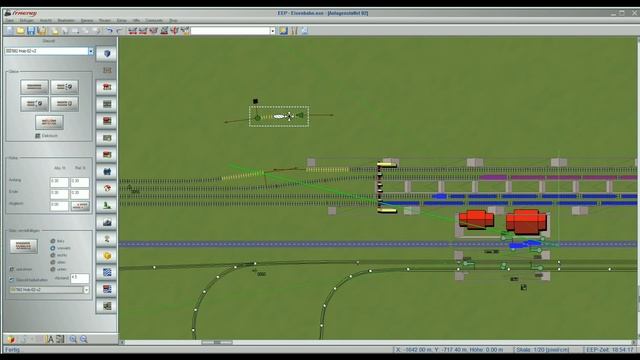
Task: Click the shield icon atop the editor column
Action: (107, 53)
